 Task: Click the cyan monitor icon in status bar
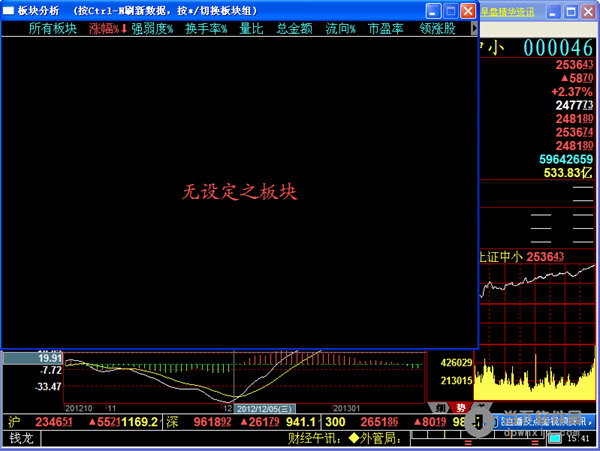tap(554, 438)
